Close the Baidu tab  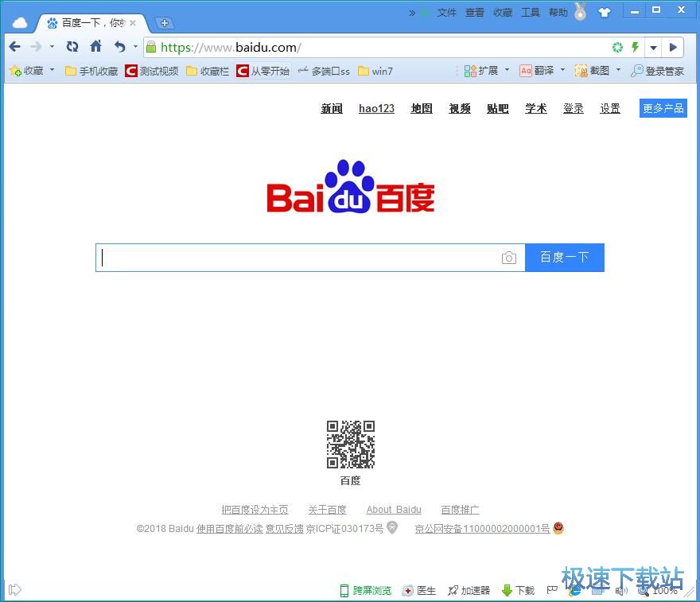click(133, 23)
